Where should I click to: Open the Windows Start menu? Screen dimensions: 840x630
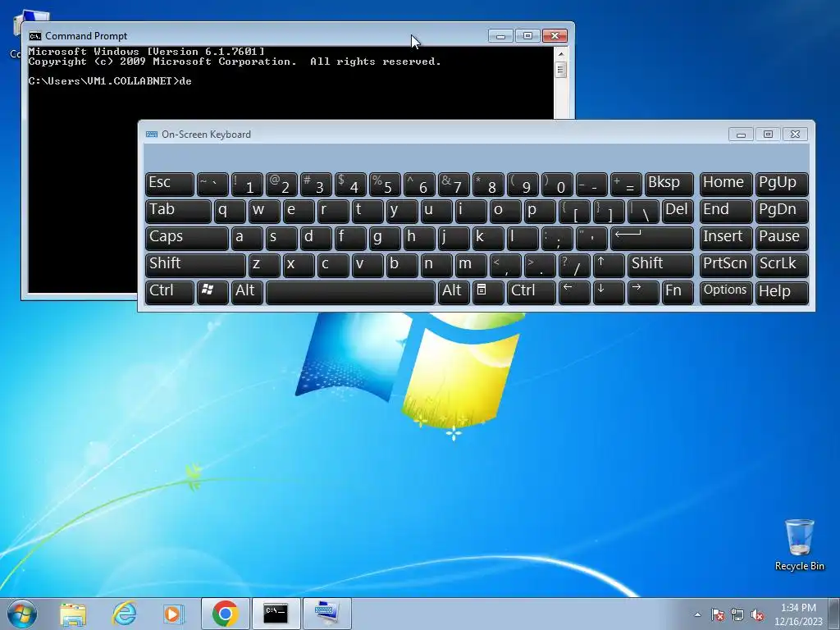22,614
